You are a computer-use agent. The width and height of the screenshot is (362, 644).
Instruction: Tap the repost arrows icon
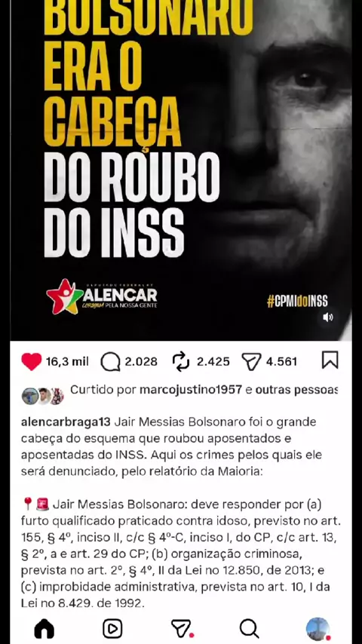tap(181, 362)
